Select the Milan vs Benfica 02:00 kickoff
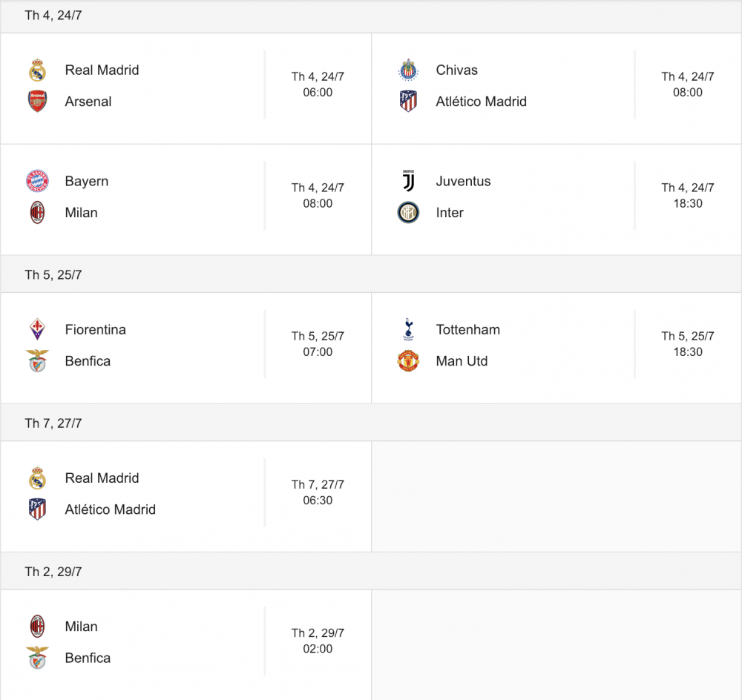Image resolution: width=742 pixels, height=700 pixels. tap(318, 641)
